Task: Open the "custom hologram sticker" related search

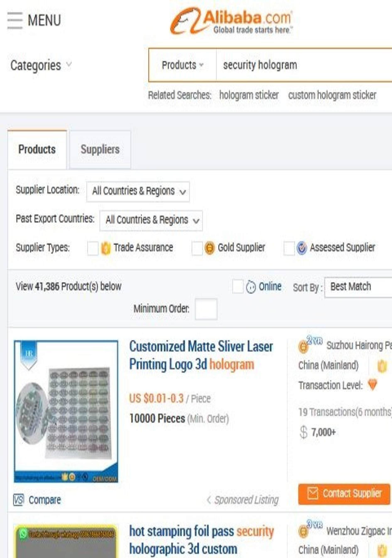Action: (332, 95)
